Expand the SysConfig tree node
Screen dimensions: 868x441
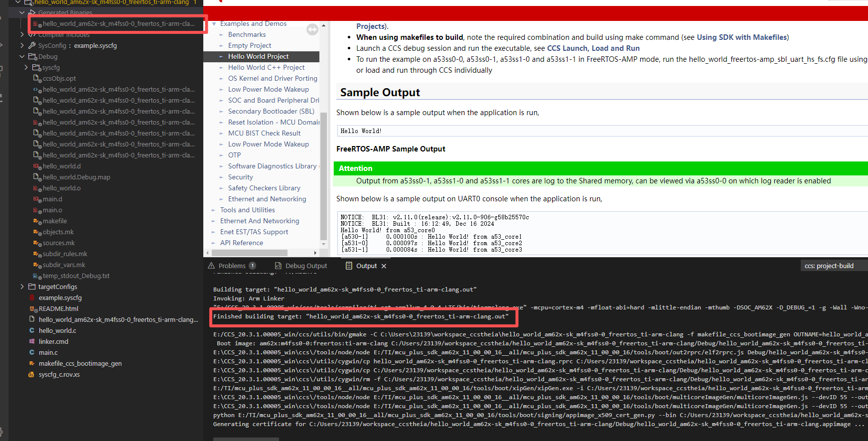pyautogui.click(x=22, y=45)
